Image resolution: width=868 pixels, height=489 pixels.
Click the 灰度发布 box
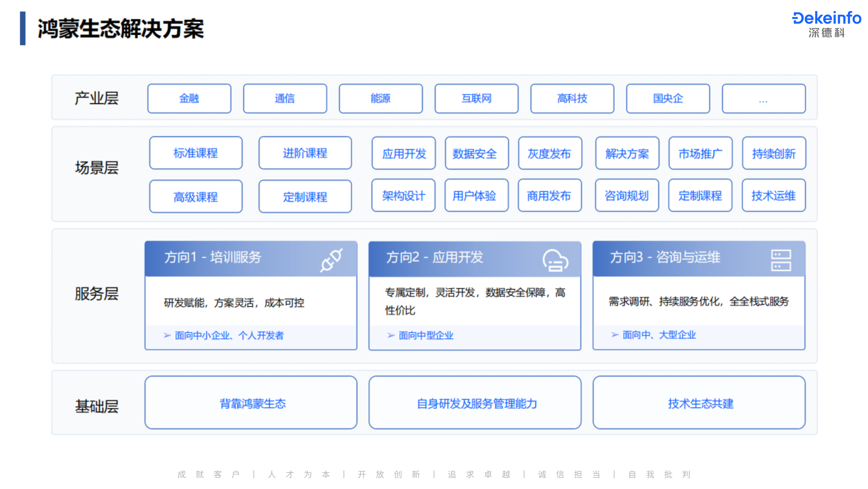click(550, 153)
